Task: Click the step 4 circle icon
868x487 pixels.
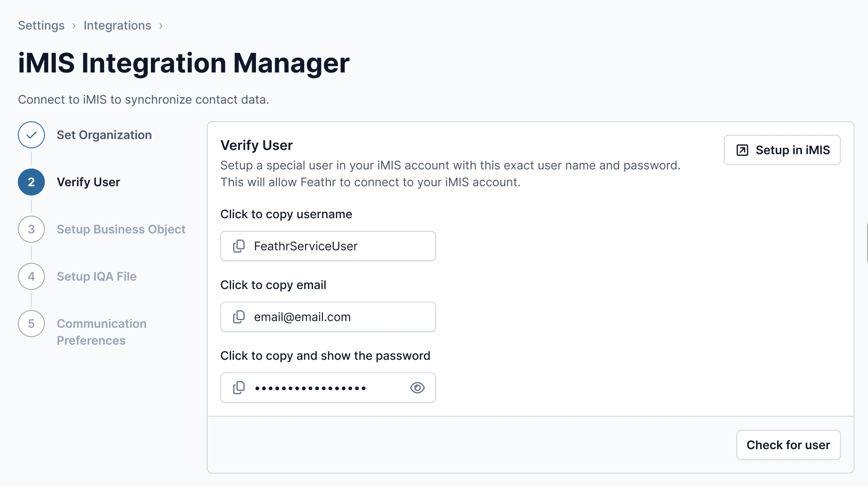Action: 31,277
